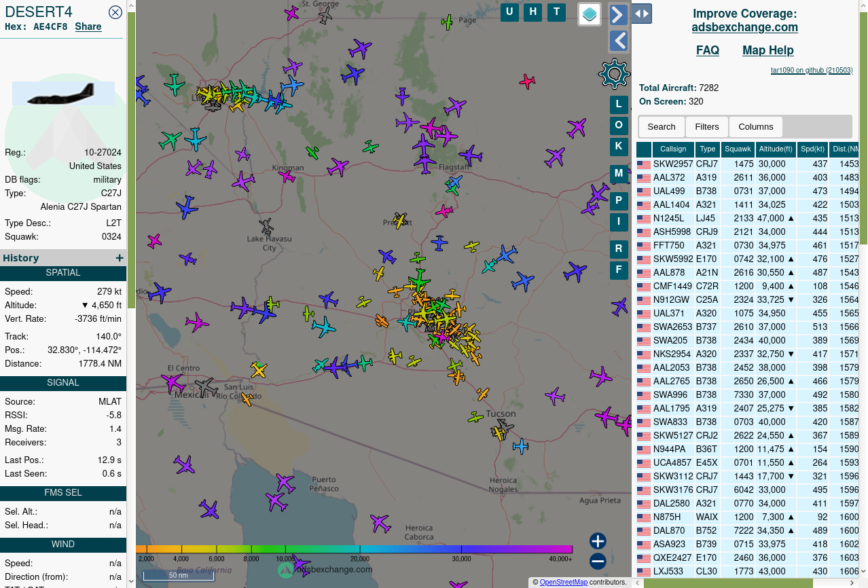Click the 2,000 ft mark on altitude color bar
Image resolution: width=868 pixels, height=588 pixels.
(147, 559)
